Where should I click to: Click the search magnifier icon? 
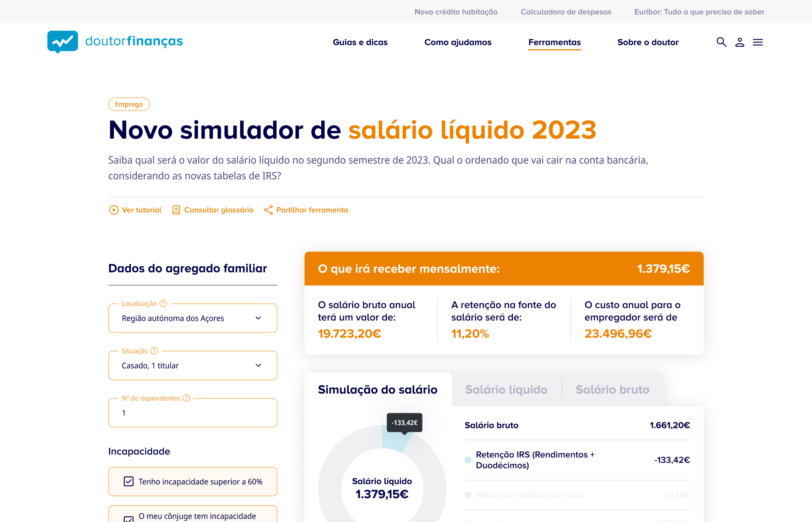[721, 42]
